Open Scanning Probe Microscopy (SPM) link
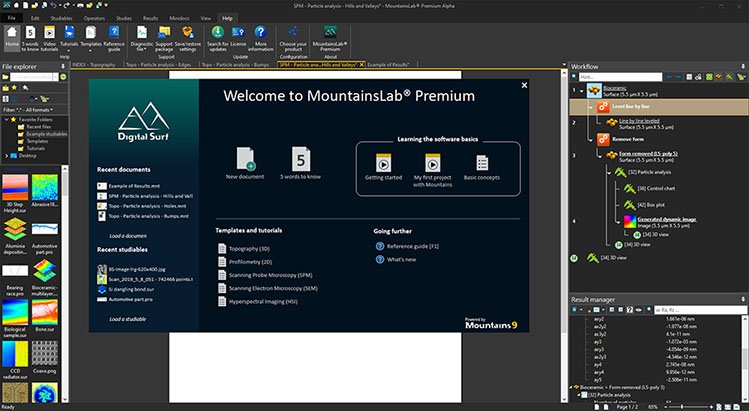This screenshot has height=411, width=749. (x=270, y=275)
